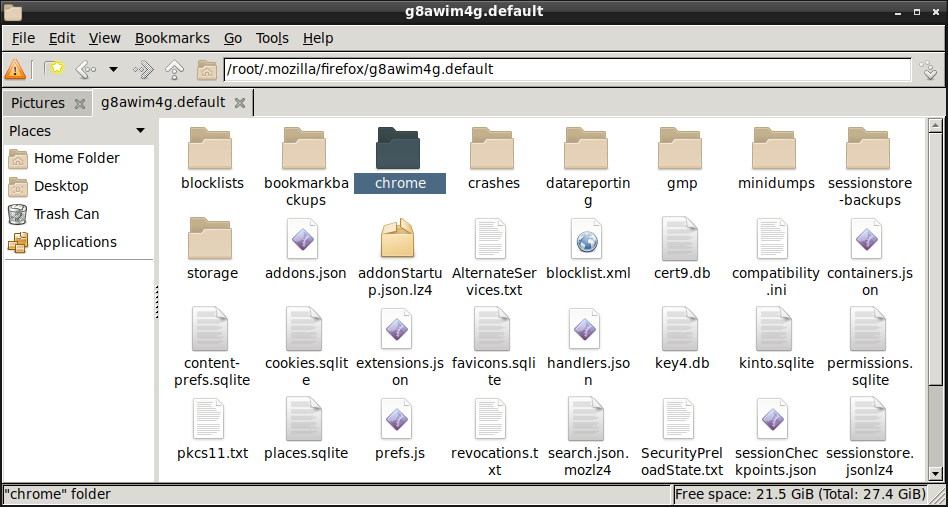Open the Go menu
This screenshot has height=507, width=948.
[x=233, y=38]
